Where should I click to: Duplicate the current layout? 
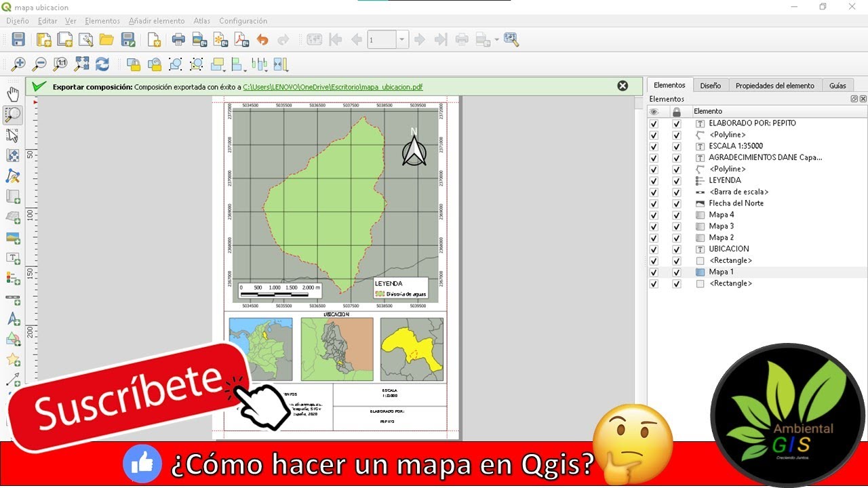[x=65, y=39]
